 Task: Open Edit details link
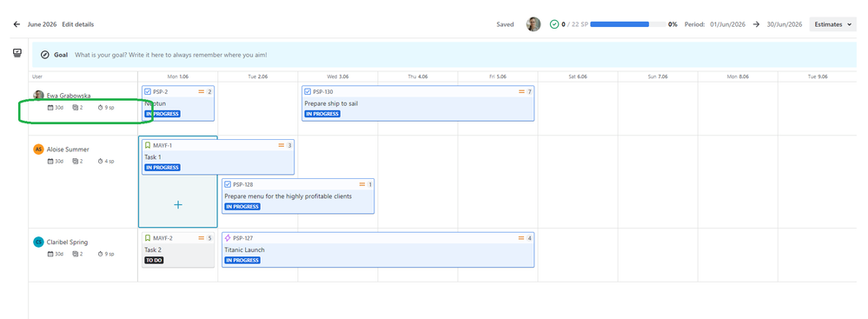tap(78, 24)
